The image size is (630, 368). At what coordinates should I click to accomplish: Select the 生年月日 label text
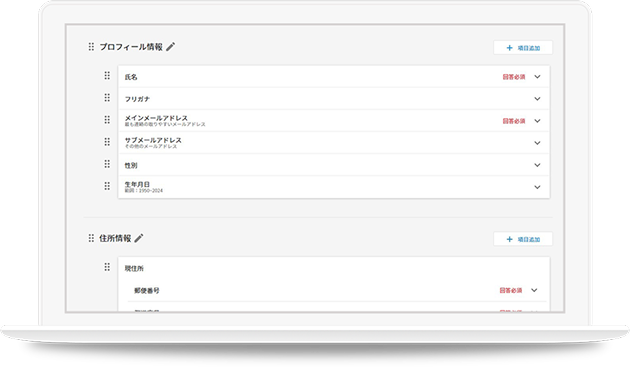pos(137,184)
